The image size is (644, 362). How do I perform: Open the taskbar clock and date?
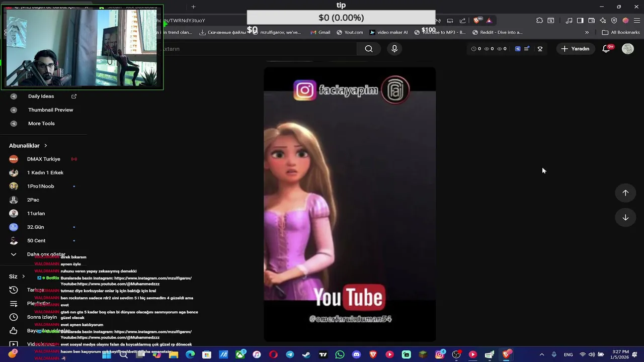tap(620, 354)
